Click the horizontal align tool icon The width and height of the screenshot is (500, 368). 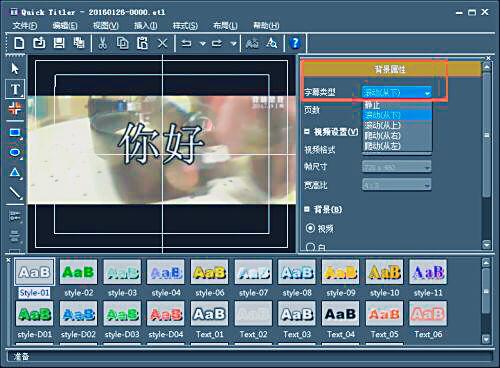[15, 216]
